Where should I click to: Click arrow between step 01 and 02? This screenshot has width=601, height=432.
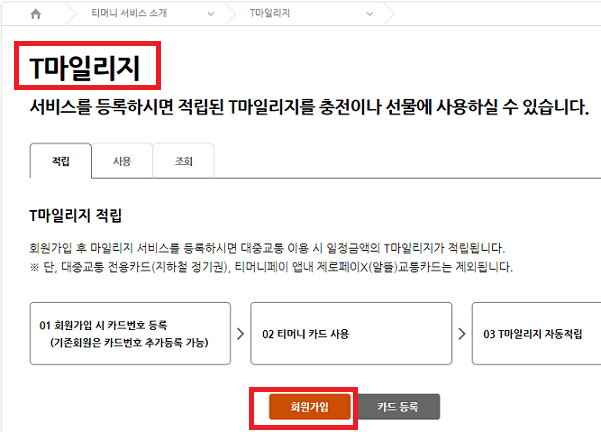coord(241,333)
